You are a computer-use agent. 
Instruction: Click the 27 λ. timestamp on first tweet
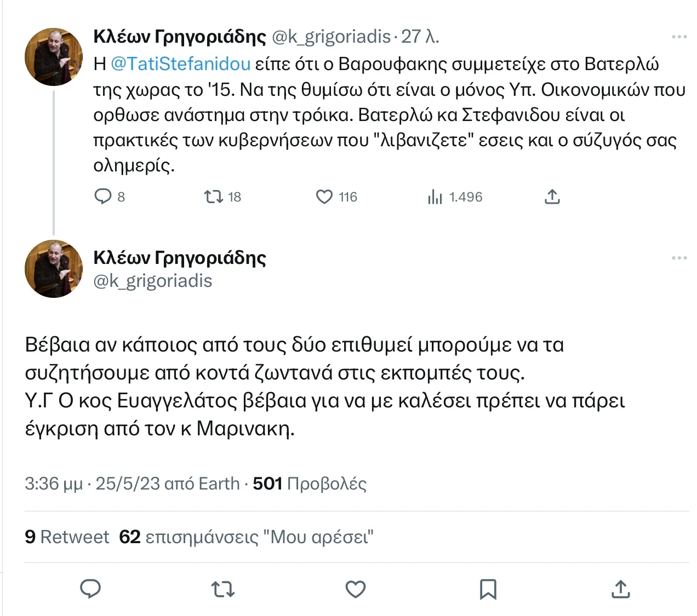point(420,37)
